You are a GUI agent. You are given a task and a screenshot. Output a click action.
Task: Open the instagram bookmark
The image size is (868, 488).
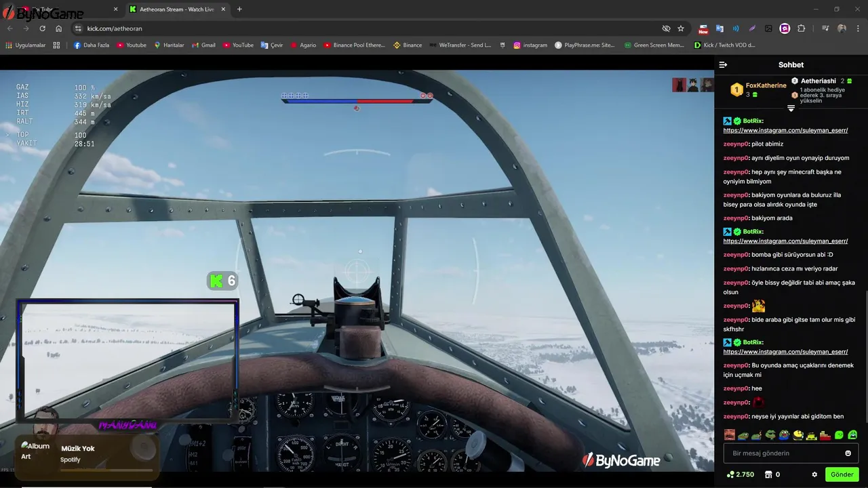[x=530, y=45]
